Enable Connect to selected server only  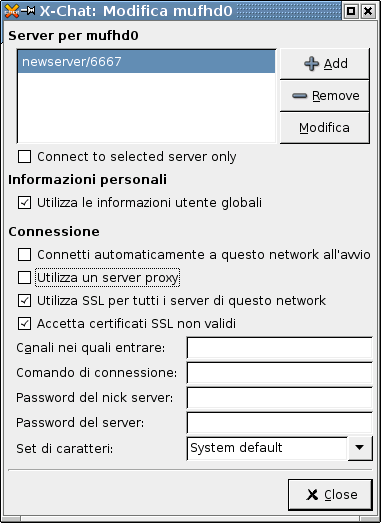24,156
